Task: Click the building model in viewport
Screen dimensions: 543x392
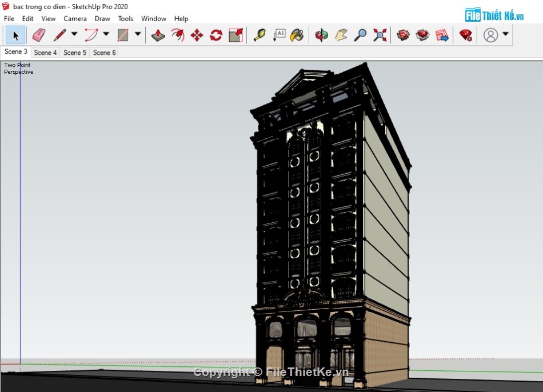Action: [x=331, y=225]
